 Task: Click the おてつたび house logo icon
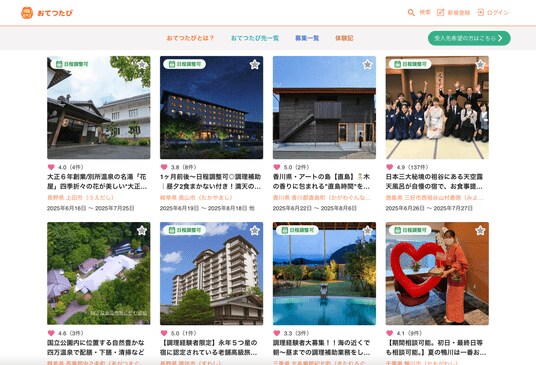tap(27, 13)
